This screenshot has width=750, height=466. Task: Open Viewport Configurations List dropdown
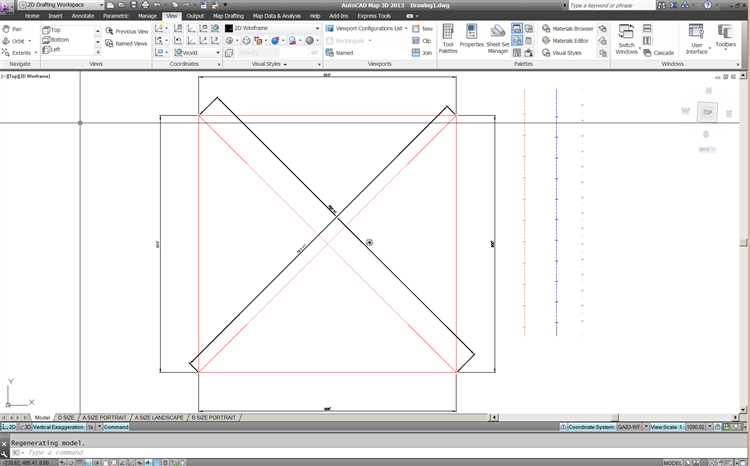coord(366,28)
